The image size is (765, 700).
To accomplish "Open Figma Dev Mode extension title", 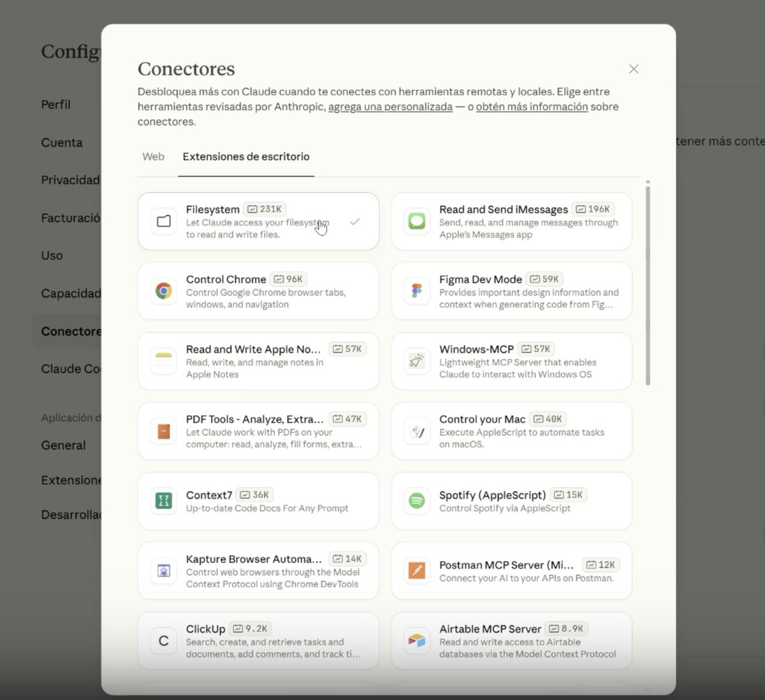I will (481, 279).
